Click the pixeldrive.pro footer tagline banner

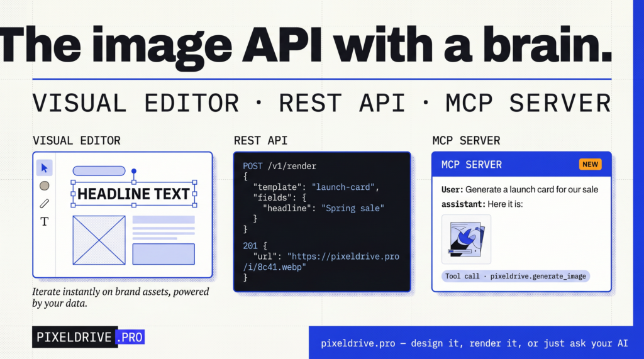pos(474,343)
